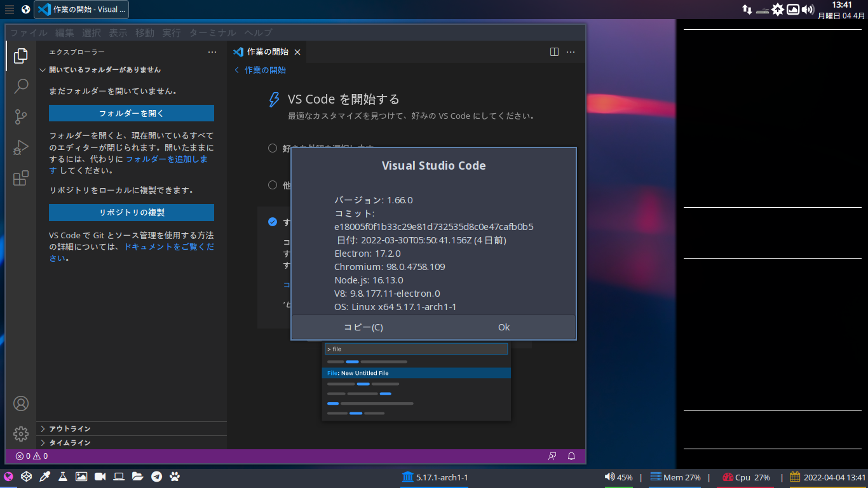Click the Mem 27% indicator

tap(675, 477)
